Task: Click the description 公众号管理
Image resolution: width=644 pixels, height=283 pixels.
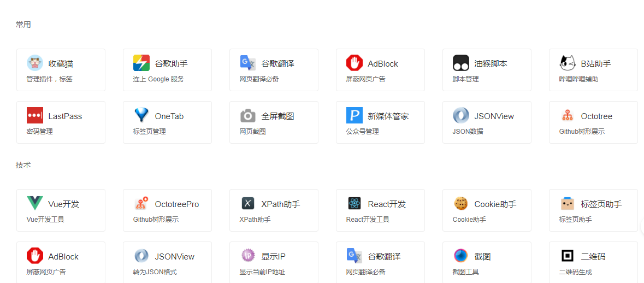Action: [x=362, y=132]
